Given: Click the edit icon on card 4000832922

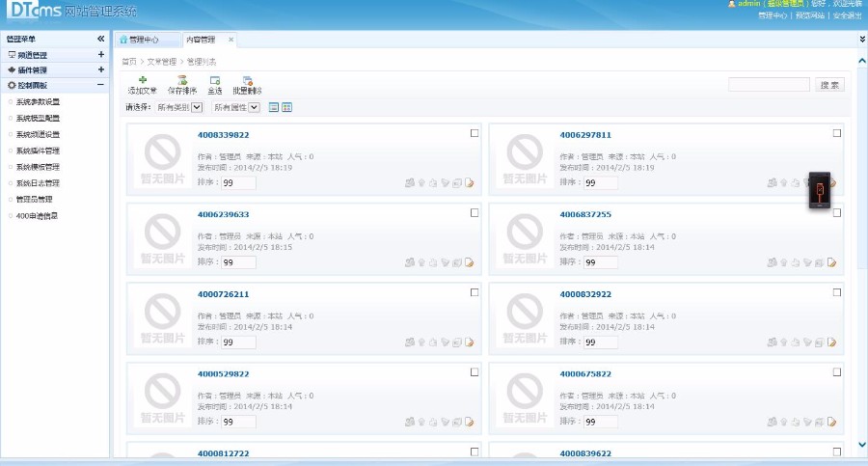Looking at the screenshot, I should click(x=831, y=343).
